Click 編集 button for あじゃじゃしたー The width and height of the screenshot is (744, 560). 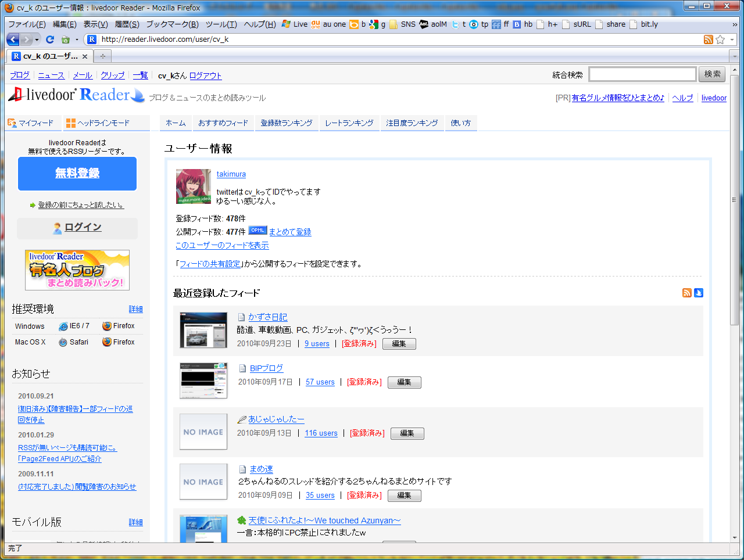(x=407, y=433)
